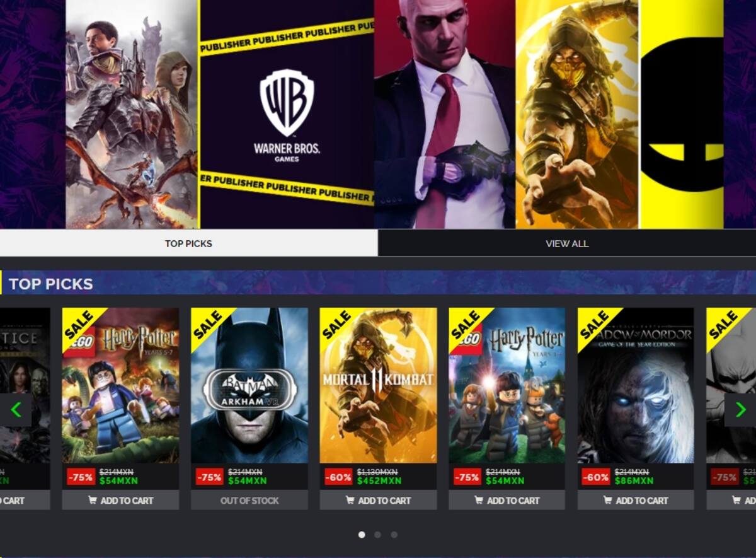Select the third carousel page dot
Screen dimensions: 756x558
pos(394,535)
